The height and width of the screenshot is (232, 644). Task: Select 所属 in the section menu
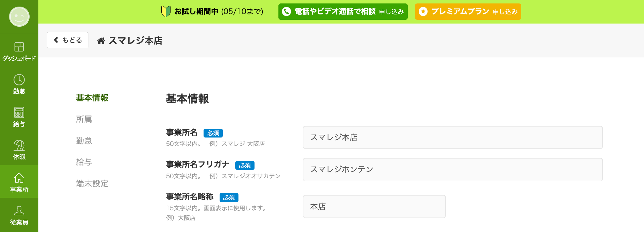click(x=84, y=119)
